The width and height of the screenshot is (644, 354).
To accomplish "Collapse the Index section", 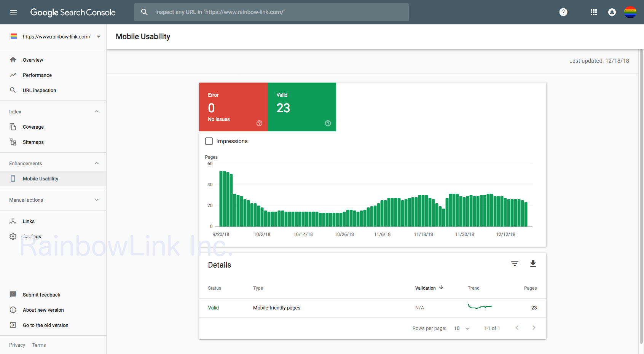I will click(x=97, y=112).
